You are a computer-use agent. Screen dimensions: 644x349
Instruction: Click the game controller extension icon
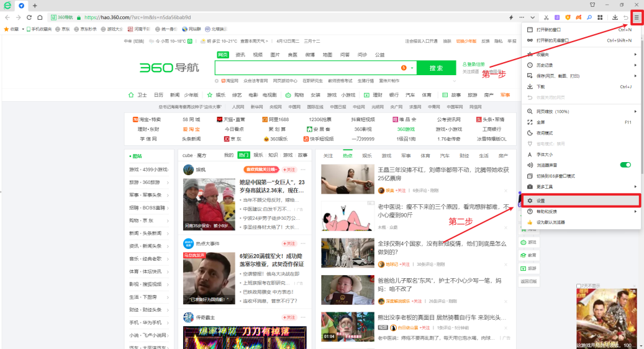coord(578,17)
